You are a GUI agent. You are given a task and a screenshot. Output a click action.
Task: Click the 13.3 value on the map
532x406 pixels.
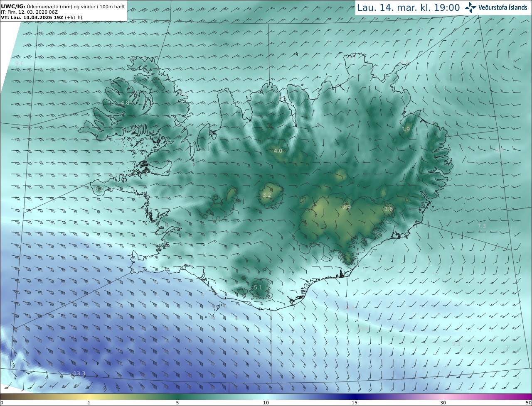(x=79, y=374)
